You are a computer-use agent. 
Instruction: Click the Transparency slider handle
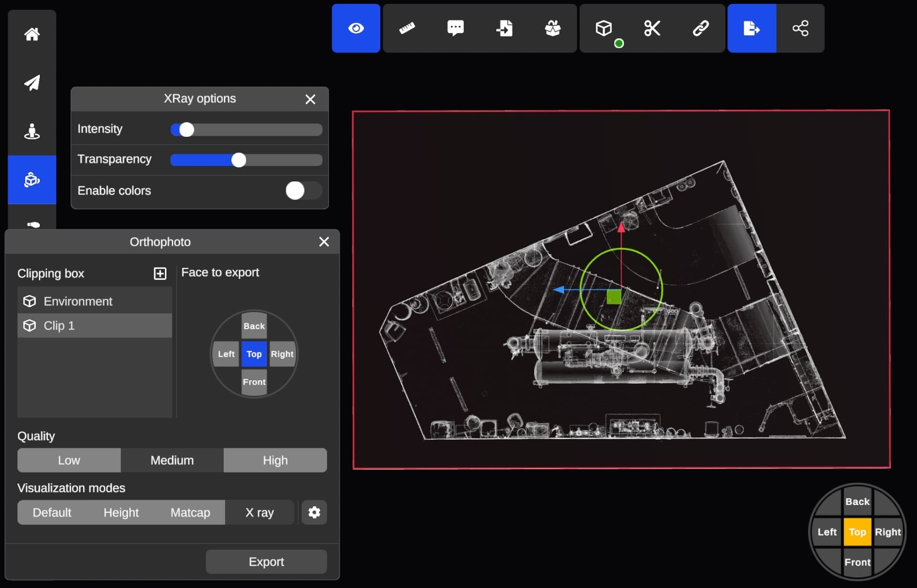point(239,160)
